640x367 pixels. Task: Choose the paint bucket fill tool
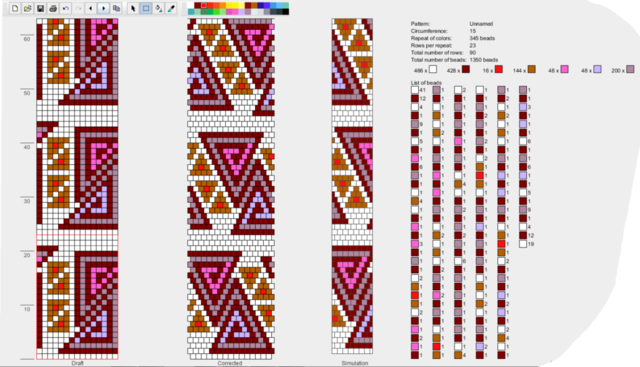pos(158,8)
